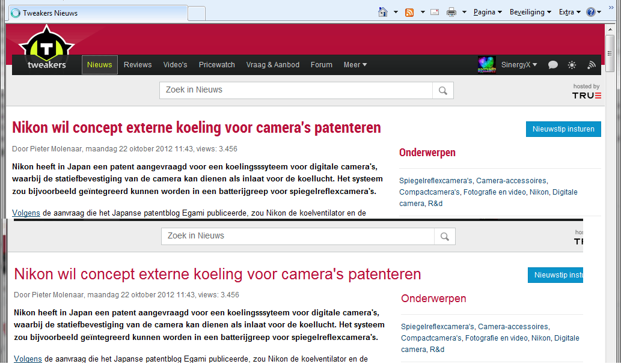Switch to the Reviews tab
The image size is (621, 364).
[137, 64]
